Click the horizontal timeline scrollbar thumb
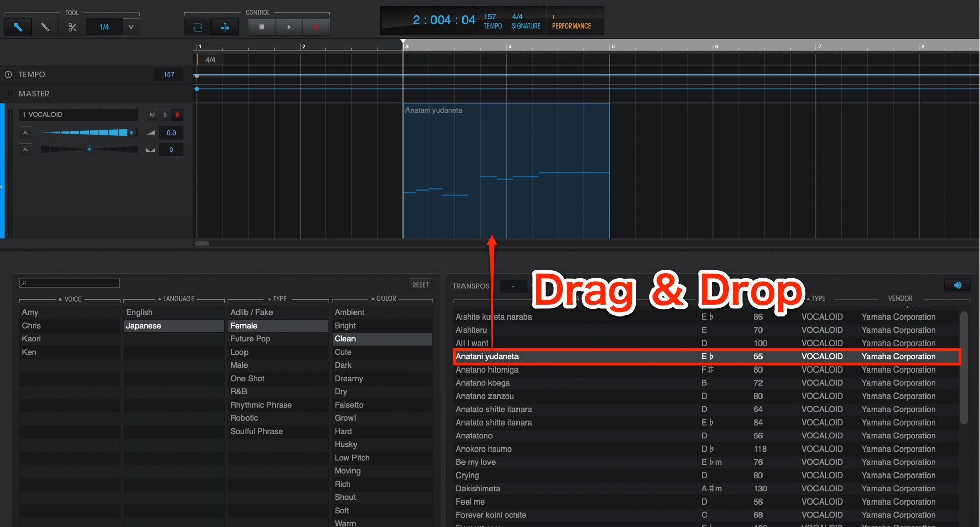The height and width of the screenshot is (527, 980). point(202,243)
